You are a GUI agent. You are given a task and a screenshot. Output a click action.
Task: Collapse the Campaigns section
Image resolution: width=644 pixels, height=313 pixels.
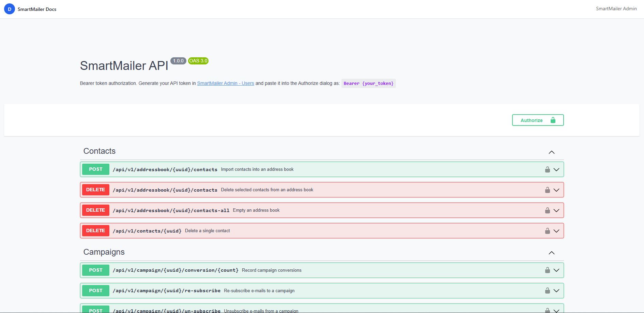click(552, 253)
